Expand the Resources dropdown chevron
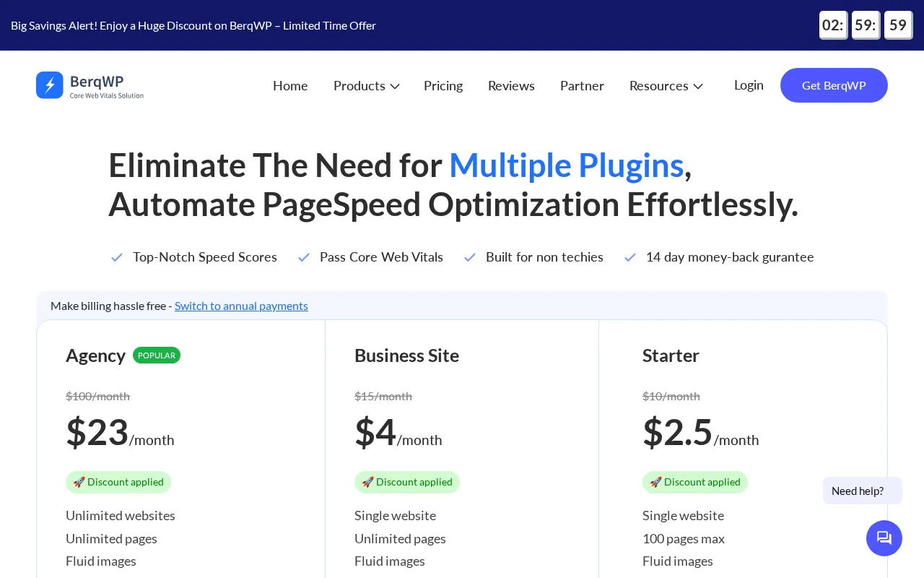 tap(698, 87)
